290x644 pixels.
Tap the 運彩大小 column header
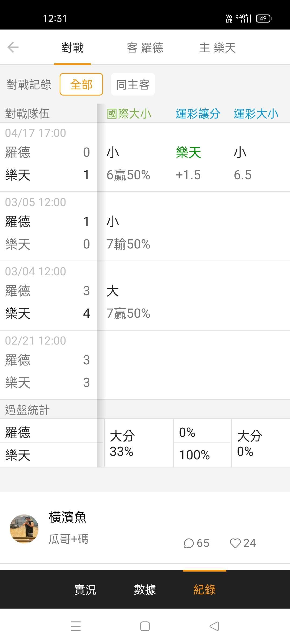[256, 114]
